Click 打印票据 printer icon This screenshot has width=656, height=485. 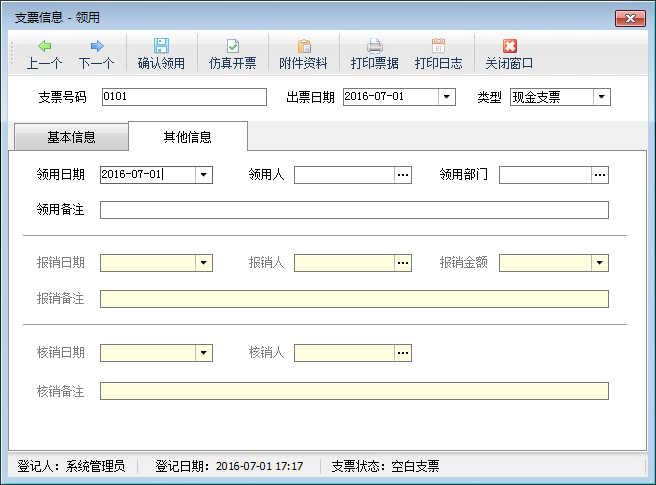(x=374, y=54)
